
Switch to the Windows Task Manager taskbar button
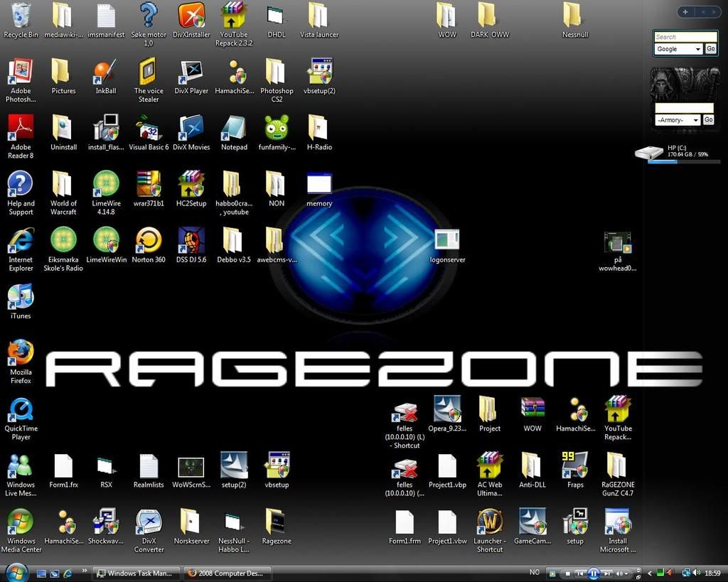tap(134, 573)
